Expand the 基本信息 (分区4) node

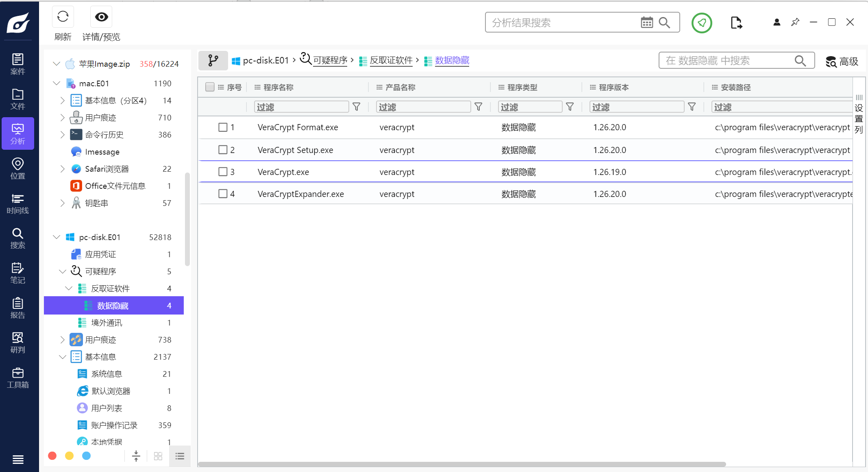[62, 100]
